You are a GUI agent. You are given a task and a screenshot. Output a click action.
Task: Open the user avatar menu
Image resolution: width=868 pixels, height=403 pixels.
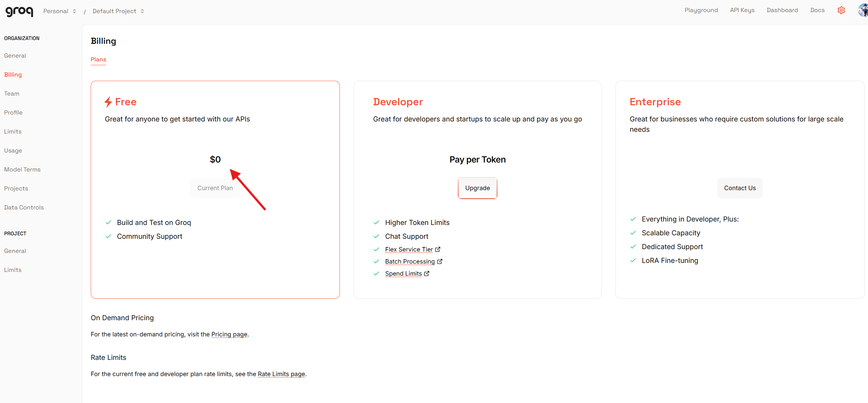[863, 10]
